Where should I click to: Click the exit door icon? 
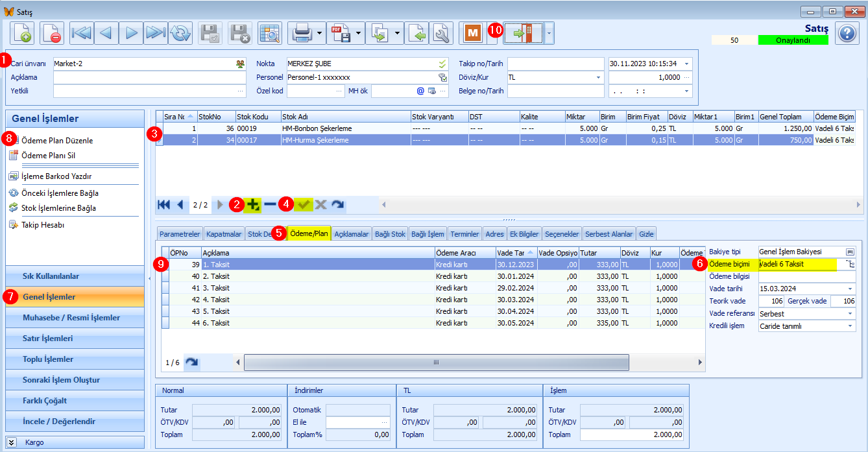pyautogui.click(x=523, y=32)
